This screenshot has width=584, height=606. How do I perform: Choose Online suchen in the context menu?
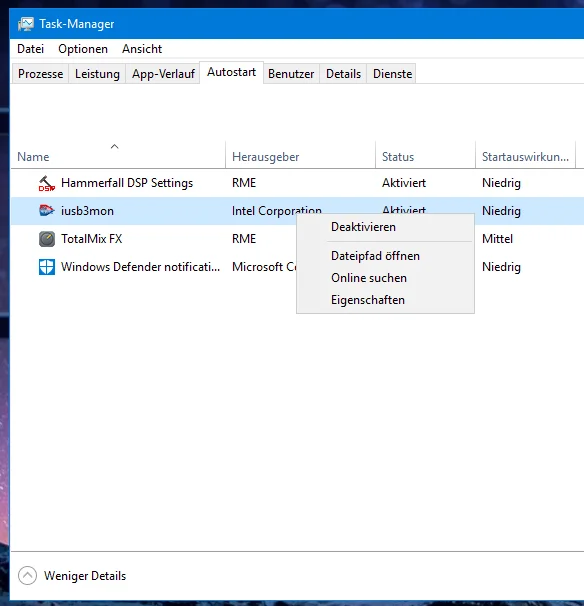pyautogui.click(x=385, y=278)
